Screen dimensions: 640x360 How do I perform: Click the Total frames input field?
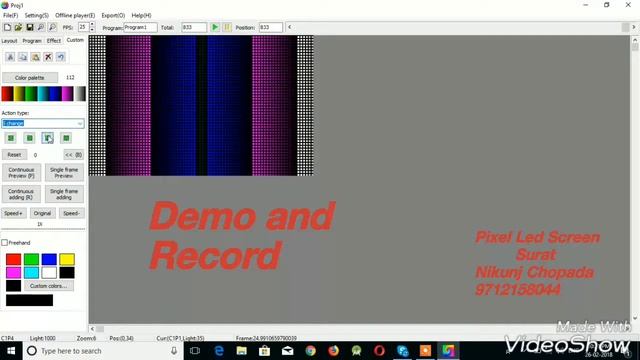coord(194,27)
